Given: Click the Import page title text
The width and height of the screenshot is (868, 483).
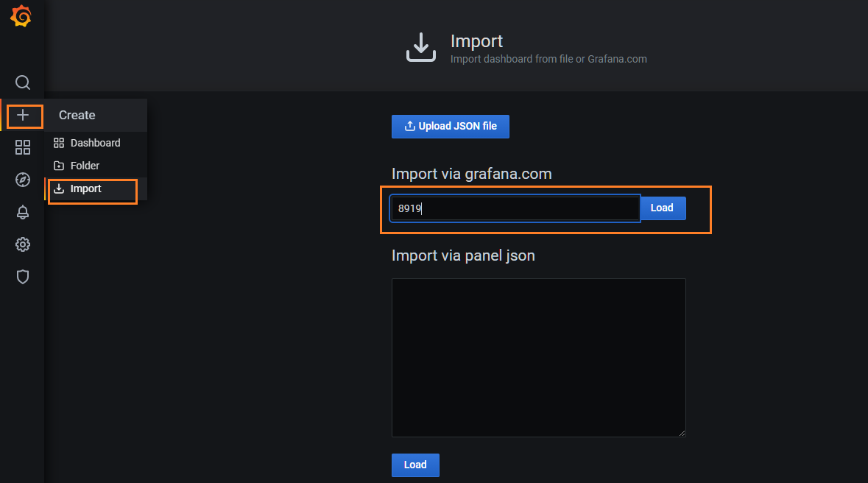Looking at the screenshot, I should coord(476,41).
